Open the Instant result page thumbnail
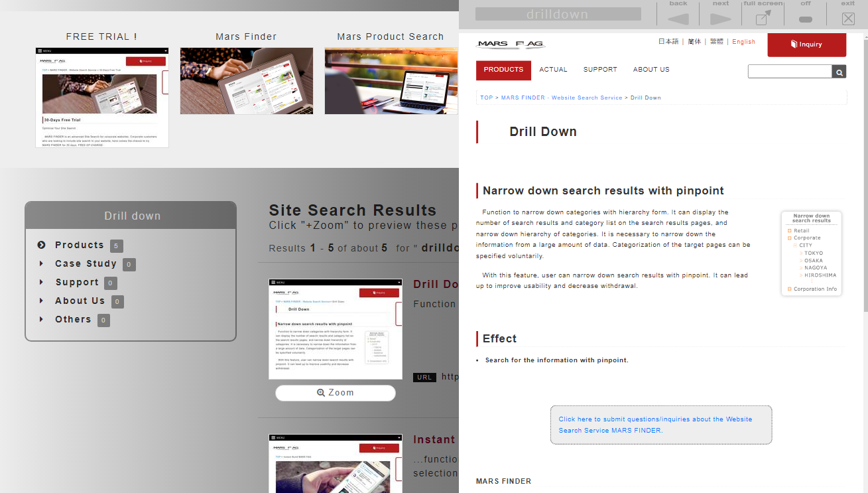Screen dimensions: 868x493 pyautogui.click(x=336, y=463)
